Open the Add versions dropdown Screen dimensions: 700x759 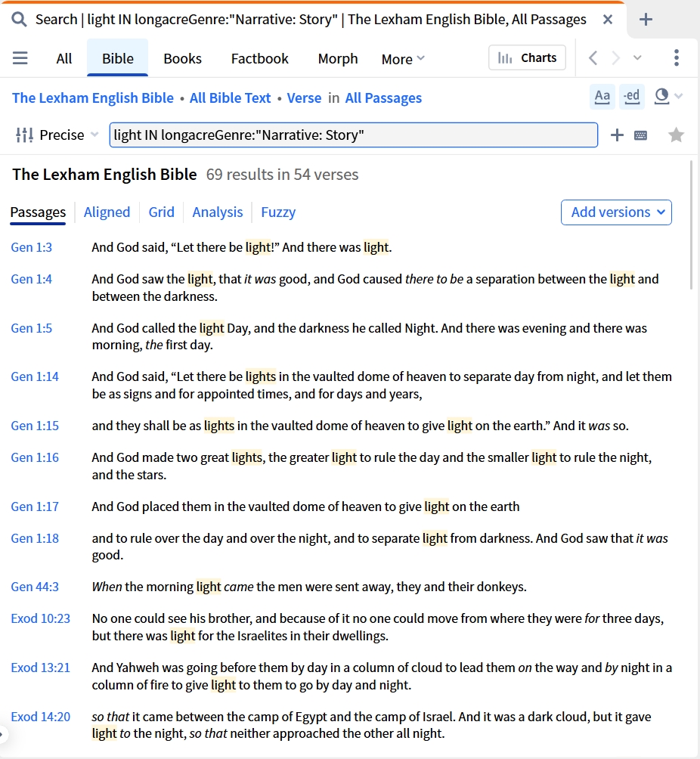[x=616, y=212]
